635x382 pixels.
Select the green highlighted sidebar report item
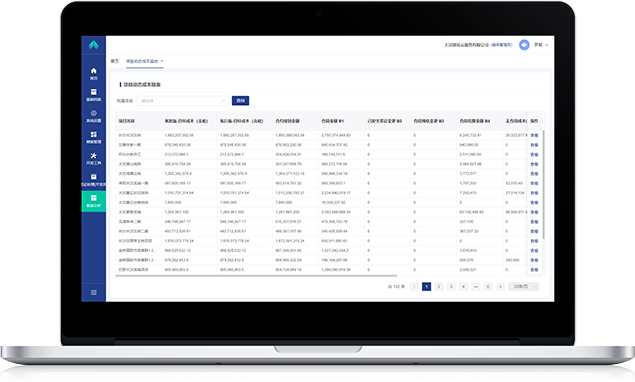tap(94, 201)
